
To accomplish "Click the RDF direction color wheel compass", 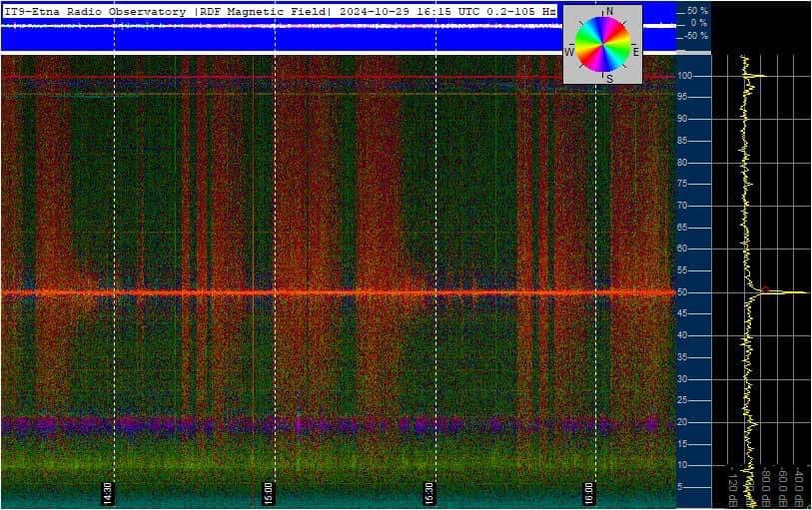I will [x=603, y=45].
